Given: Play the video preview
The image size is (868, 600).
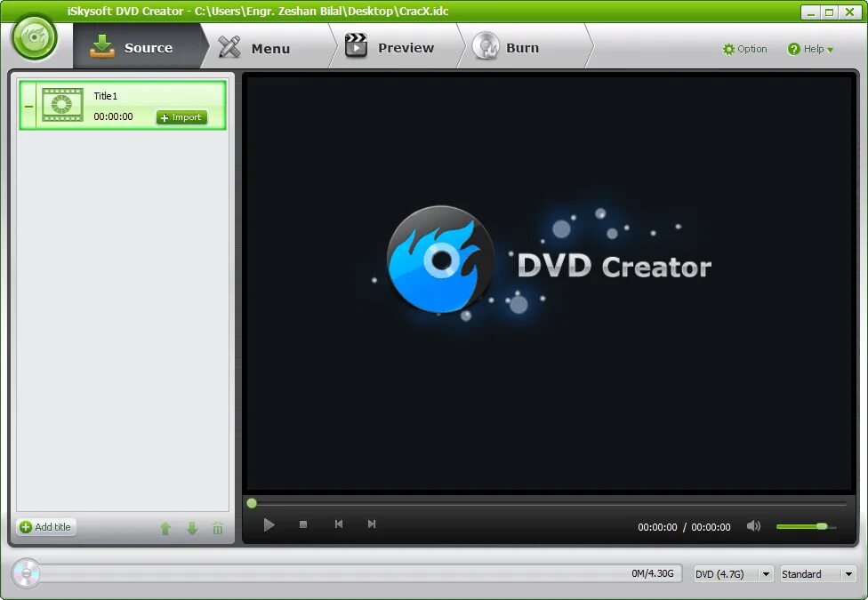Looking at the screenshot, I should [269, 524].
